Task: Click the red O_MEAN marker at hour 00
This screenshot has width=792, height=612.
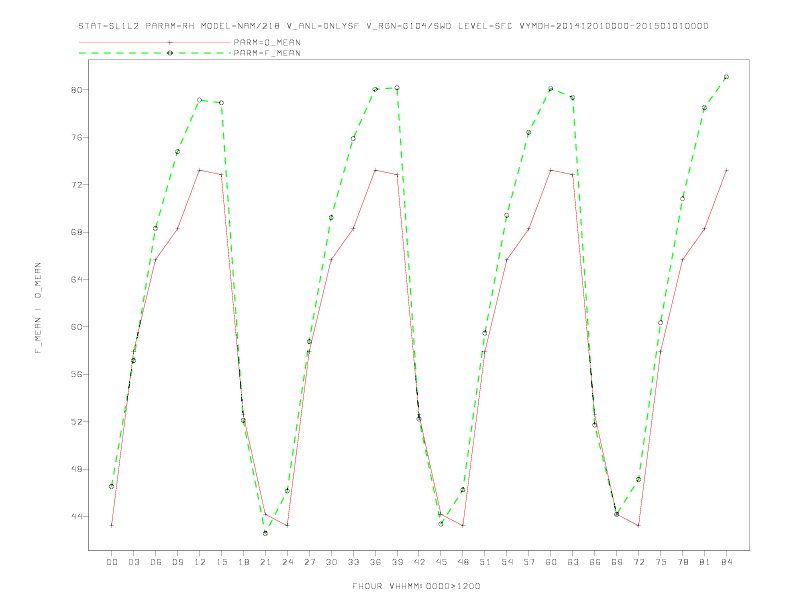Action: pyautogui.click(x=112, y=525)
